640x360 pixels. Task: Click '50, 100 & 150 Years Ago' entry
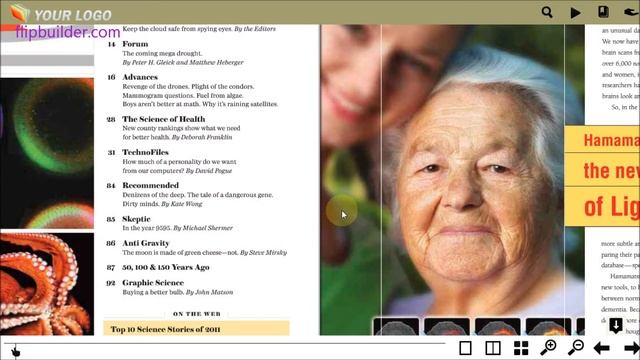click(x=166, y=267)
